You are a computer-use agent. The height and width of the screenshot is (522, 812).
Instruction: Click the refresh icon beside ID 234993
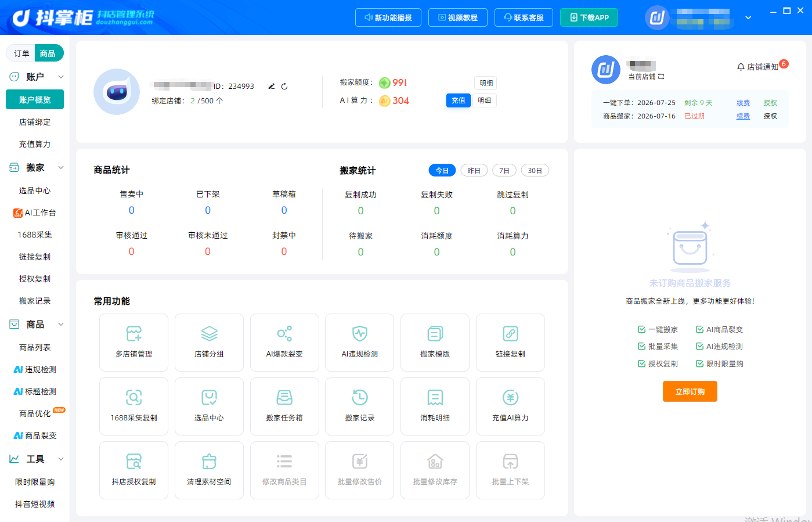[284, 87]
